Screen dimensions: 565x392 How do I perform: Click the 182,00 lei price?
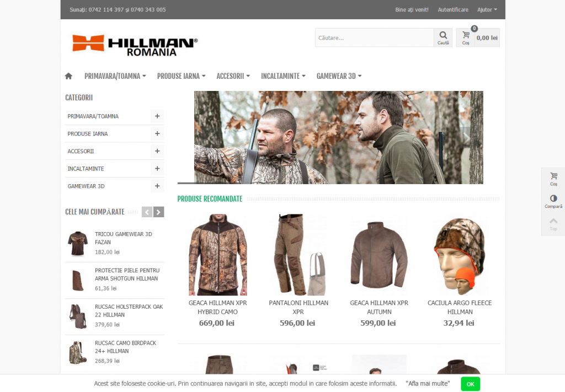point(107,252)
